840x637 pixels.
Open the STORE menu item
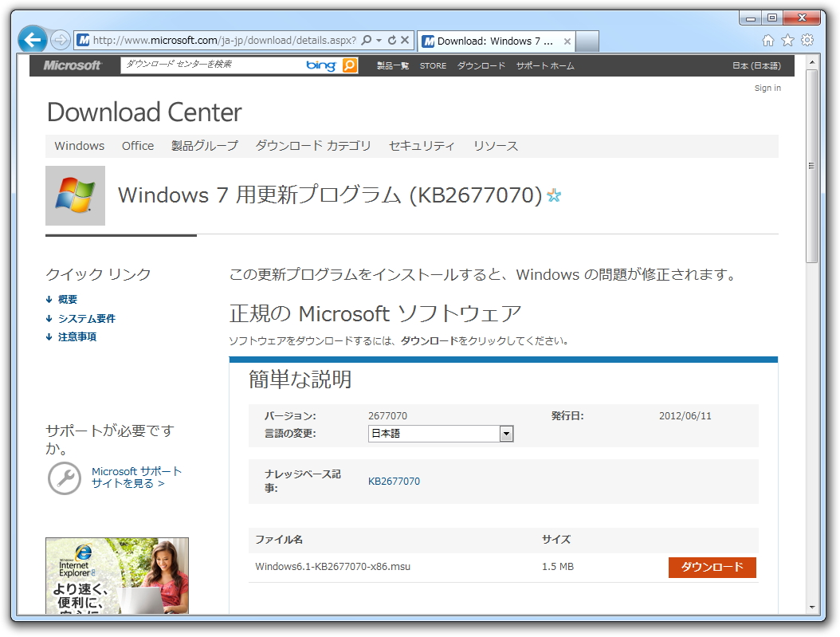[x=433, y=66]
